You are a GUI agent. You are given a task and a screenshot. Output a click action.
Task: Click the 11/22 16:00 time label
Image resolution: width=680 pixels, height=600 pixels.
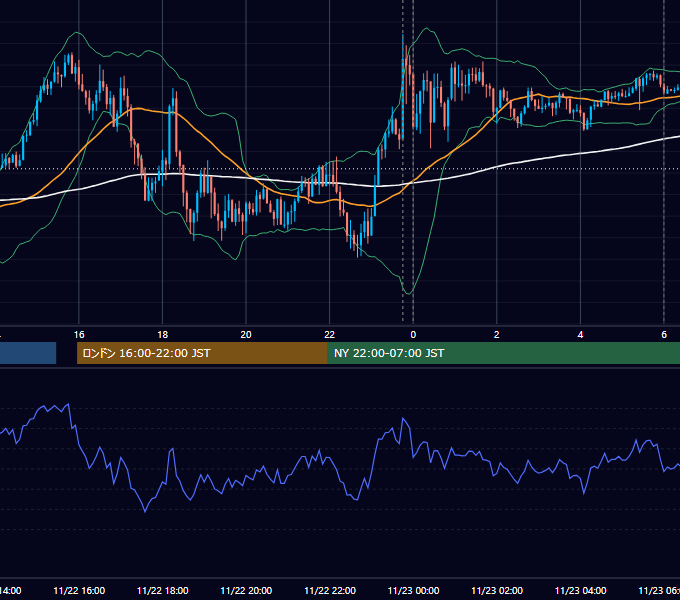pyautogui.click(x=79, y=590)
